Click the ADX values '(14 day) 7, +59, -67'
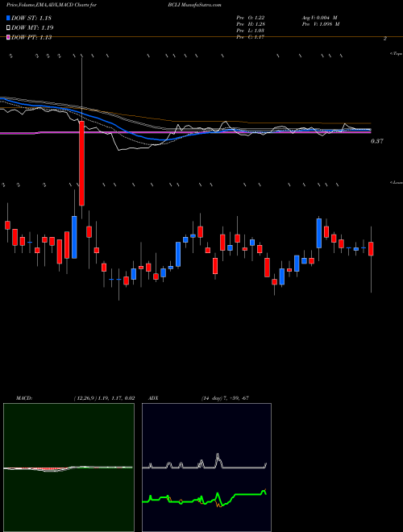403x532 pixels. (x=225, y=398)
